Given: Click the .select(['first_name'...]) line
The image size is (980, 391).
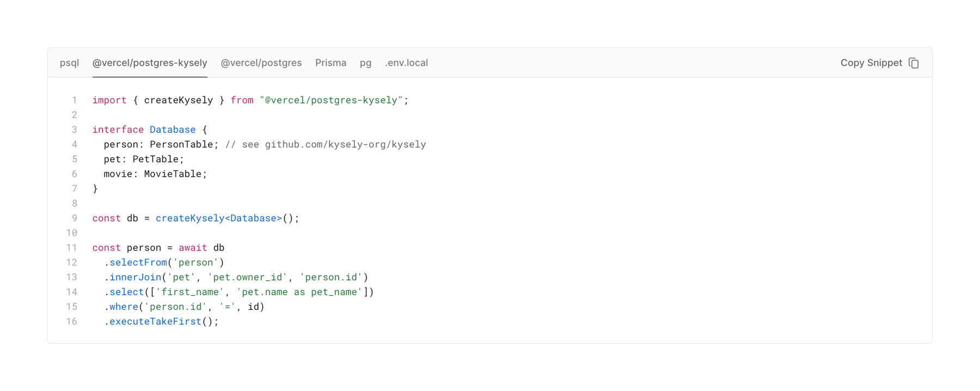Looking at the screenshot, I should tap(238, 292).
